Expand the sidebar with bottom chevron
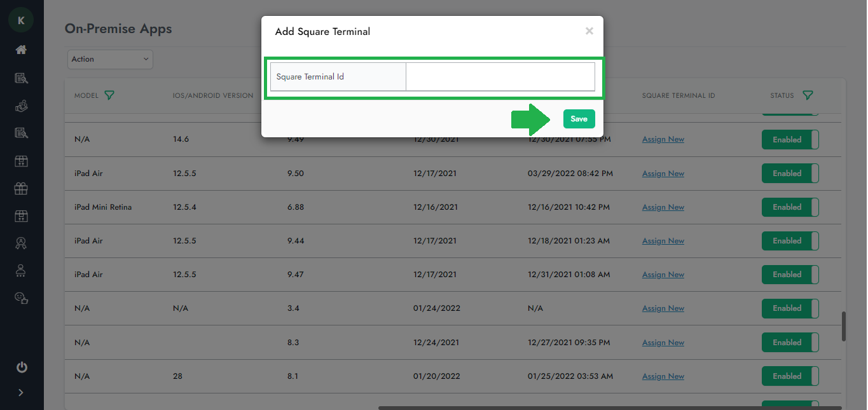This screenshot has width=868, height=410. (21, 393)
